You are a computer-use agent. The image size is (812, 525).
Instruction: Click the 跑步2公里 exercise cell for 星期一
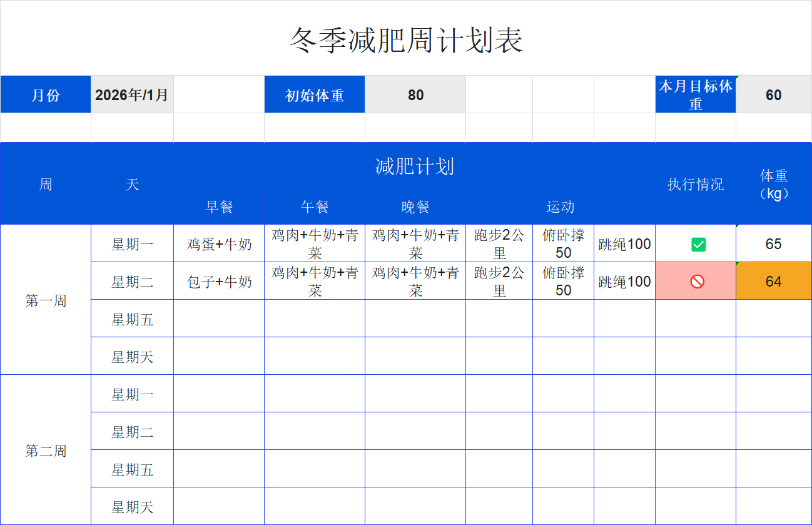click(x=499, y=243)
